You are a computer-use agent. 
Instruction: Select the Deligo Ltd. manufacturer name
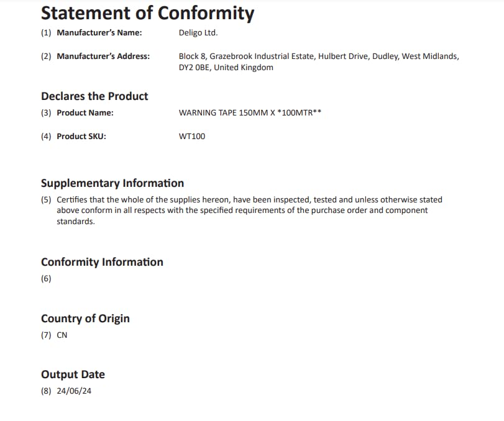(x=198, y=33)
